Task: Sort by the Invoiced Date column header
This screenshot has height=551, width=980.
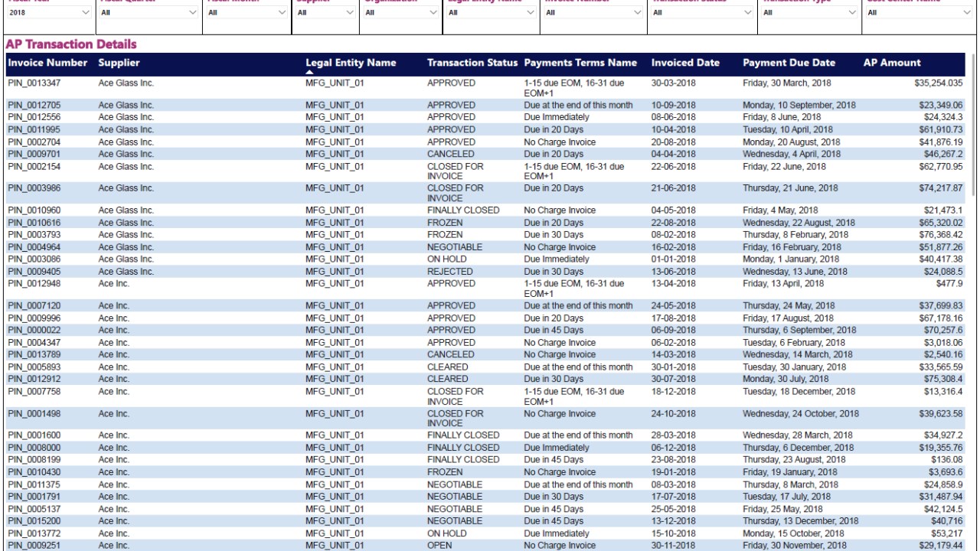Action: click(685, 63)
